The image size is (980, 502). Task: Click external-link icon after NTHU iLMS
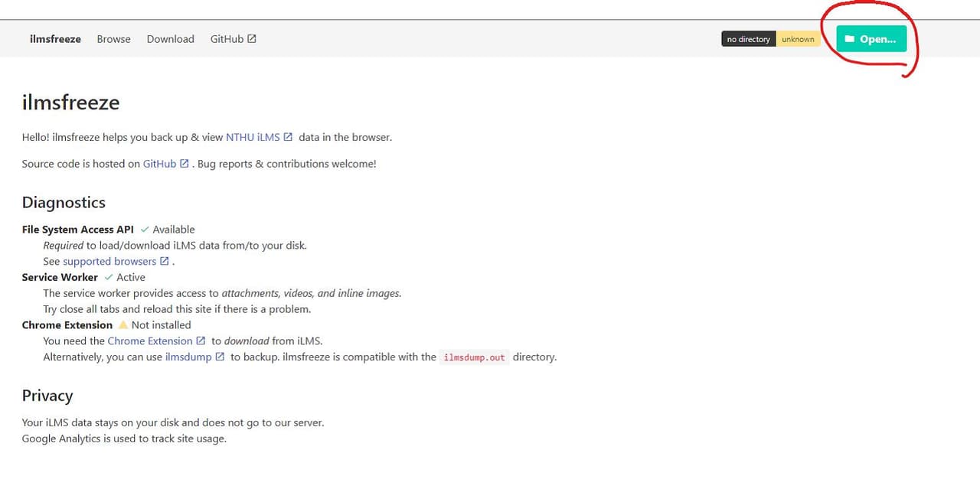[288, 137]
